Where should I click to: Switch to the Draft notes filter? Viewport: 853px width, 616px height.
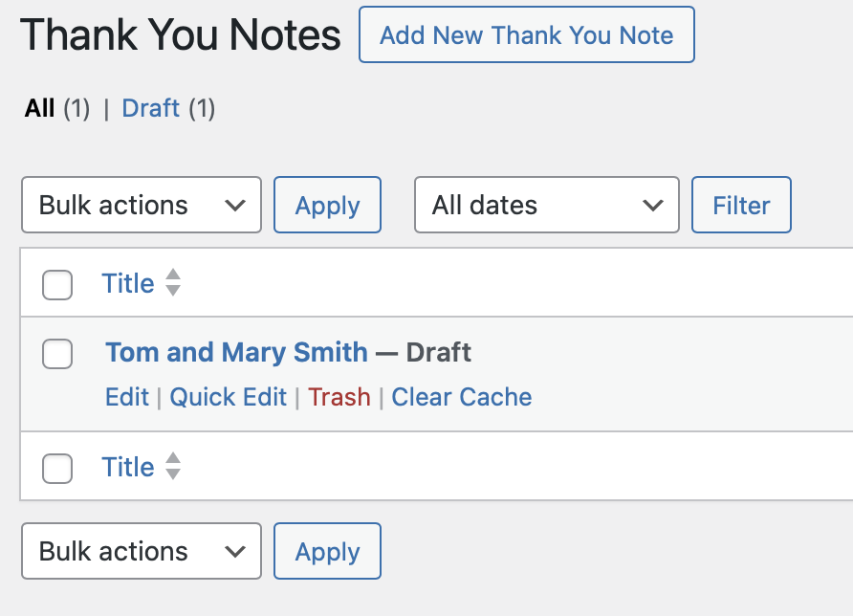pos(150,108)
